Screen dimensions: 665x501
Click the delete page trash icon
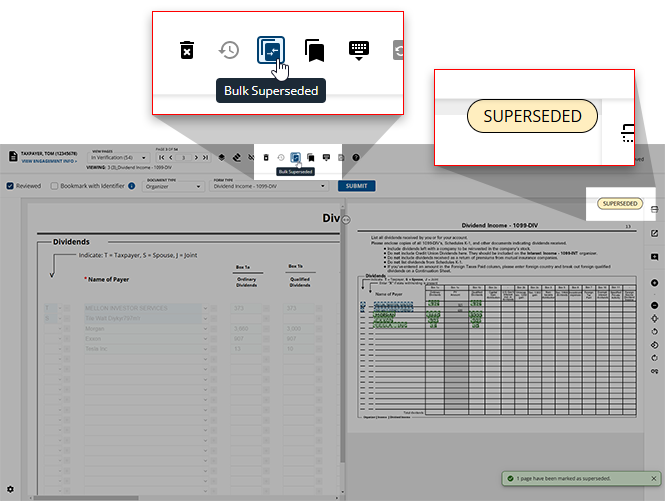266,157
